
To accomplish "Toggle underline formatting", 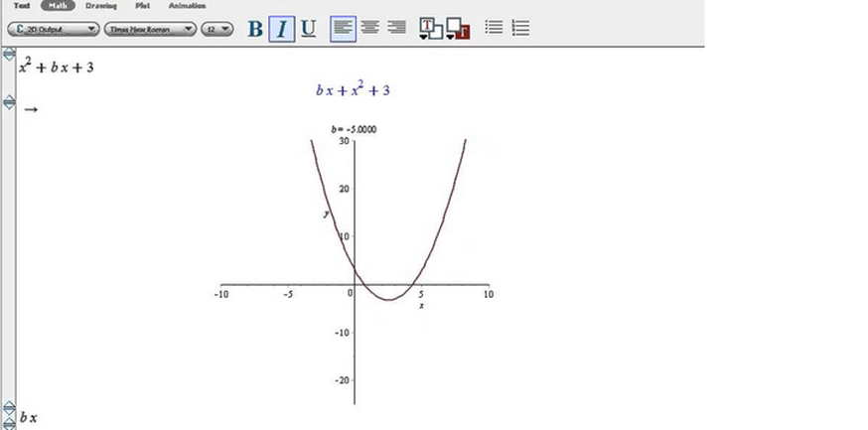I will [308, 29].
